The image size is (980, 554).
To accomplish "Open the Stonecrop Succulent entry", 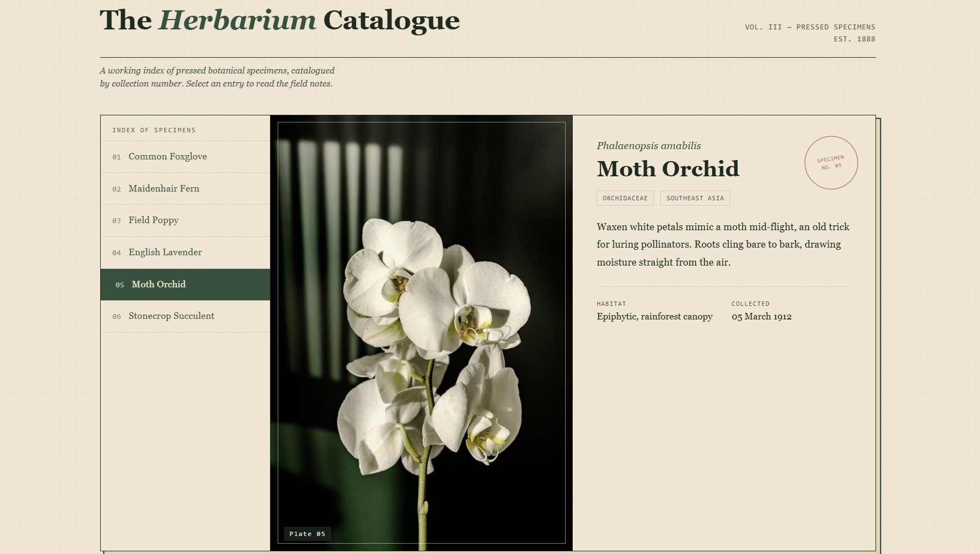I will click(185, 316).
